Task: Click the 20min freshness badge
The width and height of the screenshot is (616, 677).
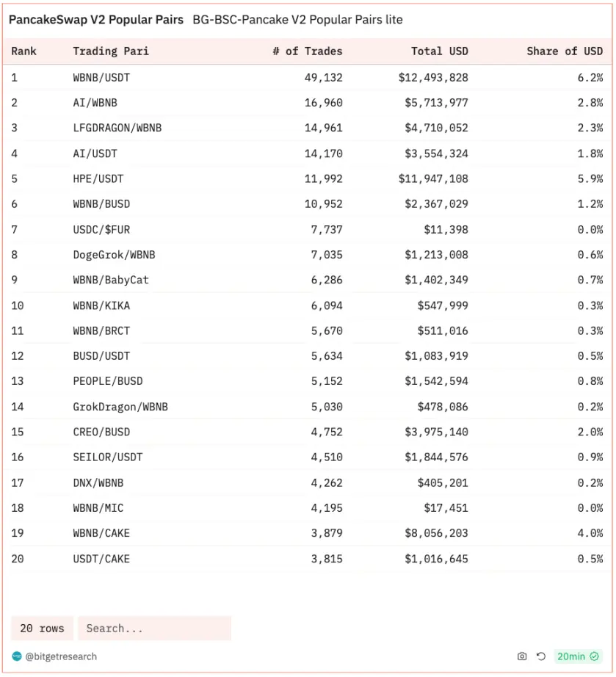Action: (570, 656)
